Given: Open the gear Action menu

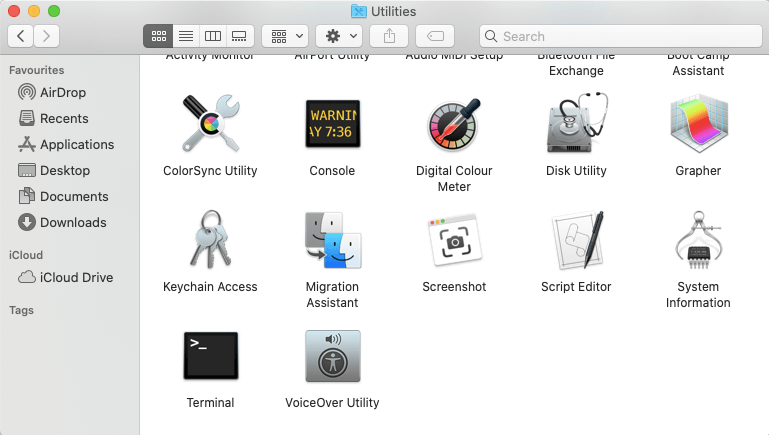Looking at the screenshot, I should click(339, 36).
